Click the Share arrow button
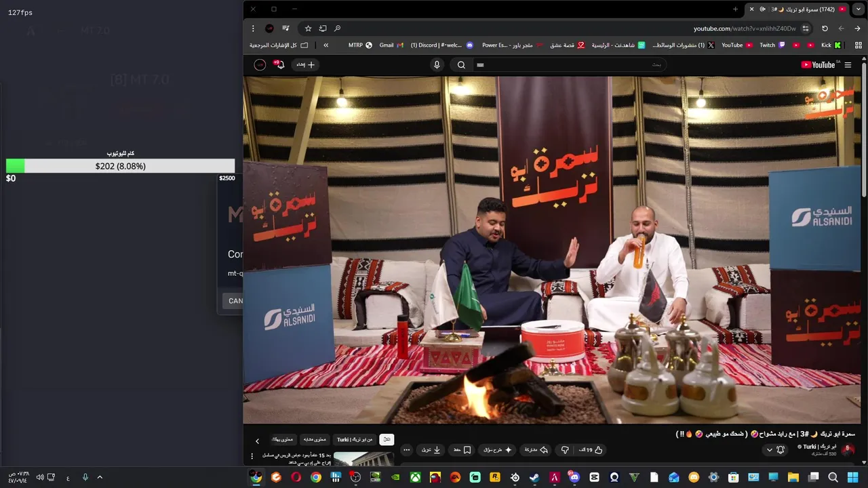The height and width of the screenshot is (488, 868). click(536, 450)
